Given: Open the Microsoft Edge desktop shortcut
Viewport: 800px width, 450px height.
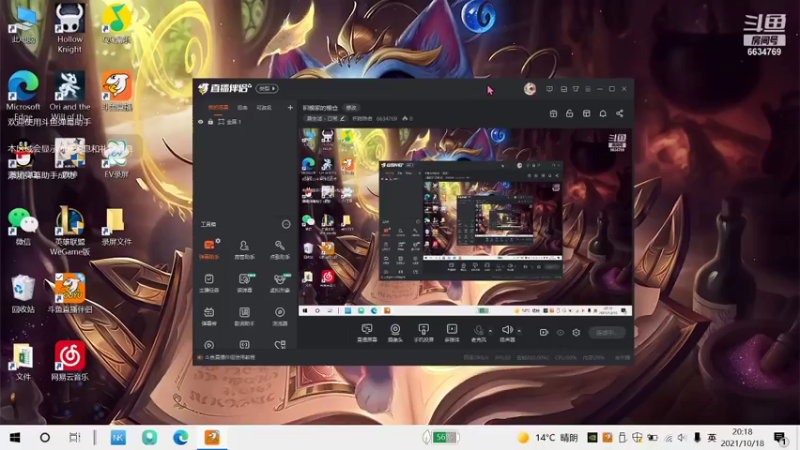Looking at the screenshot, I should coord(23,96).
